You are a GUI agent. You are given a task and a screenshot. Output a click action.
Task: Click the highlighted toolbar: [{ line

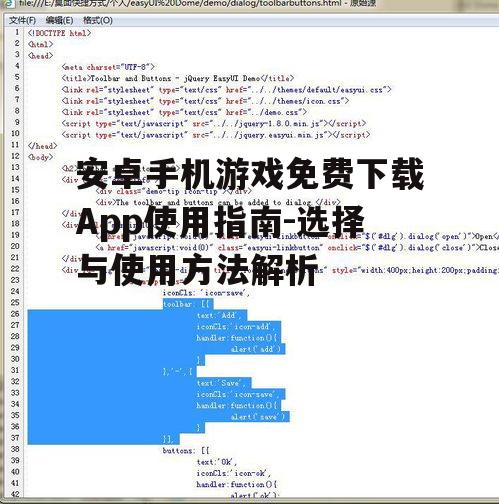(x=188, y=304)
